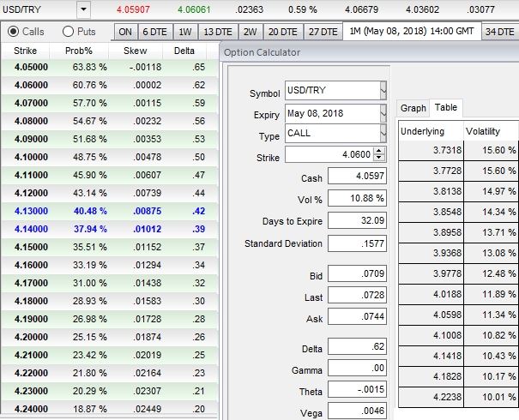The height and width of the screenshot is (420, 519).
Task: Select the Calls radio button
Action: (13, 32)
